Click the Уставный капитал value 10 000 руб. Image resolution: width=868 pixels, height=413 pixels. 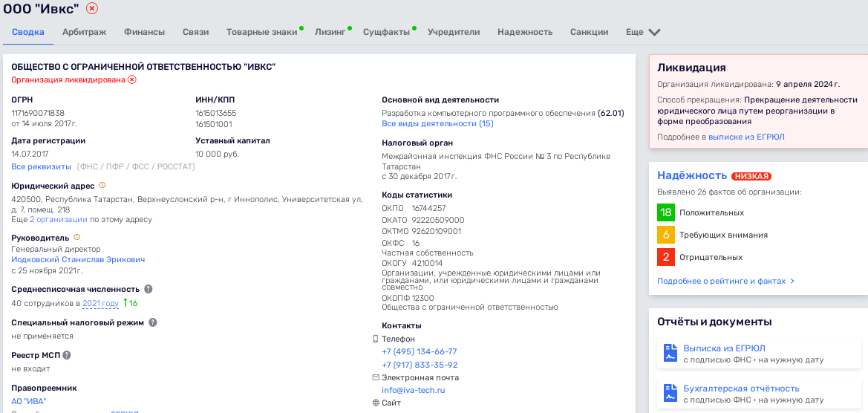click(x=217, y=154)
